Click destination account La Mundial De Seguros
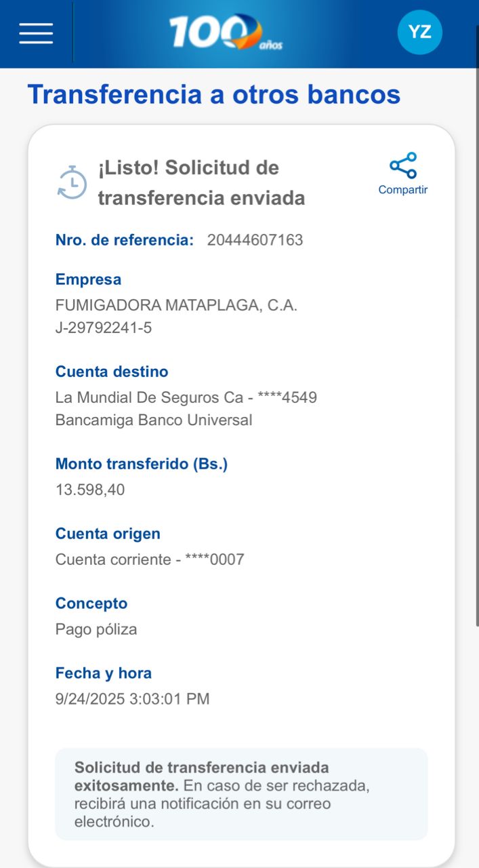The width and height of the screenshot is (479, 868). coord(186,397)
